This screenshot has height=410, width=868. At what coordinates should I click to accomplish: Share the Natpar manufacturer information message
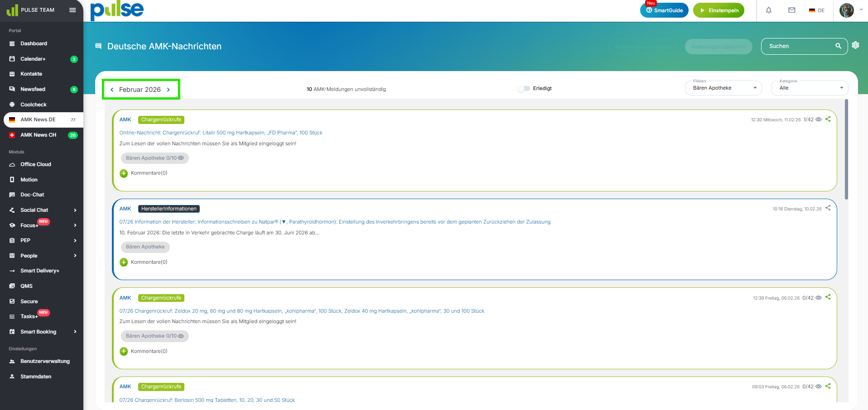[x=828, y=208]
